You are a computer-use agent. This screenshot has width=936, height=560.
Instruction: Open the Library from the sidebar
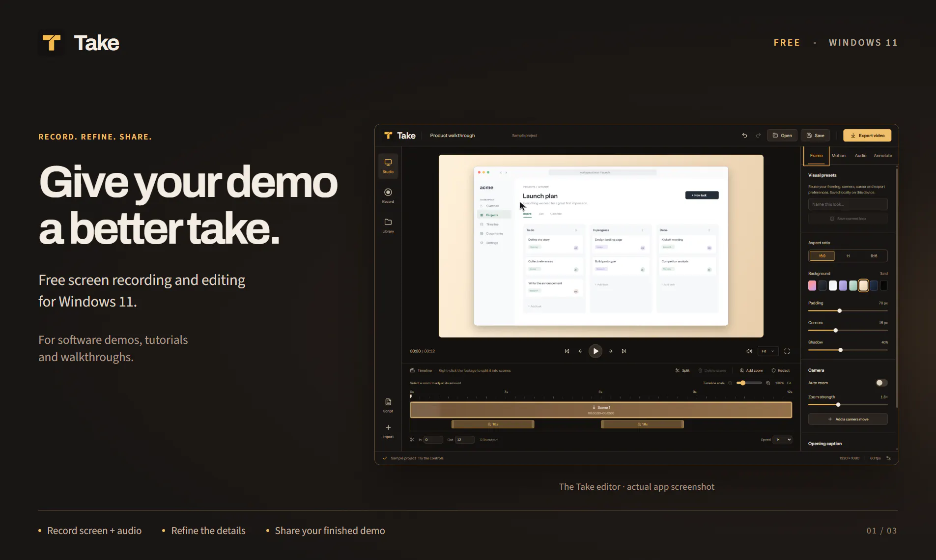pos(388,225)
